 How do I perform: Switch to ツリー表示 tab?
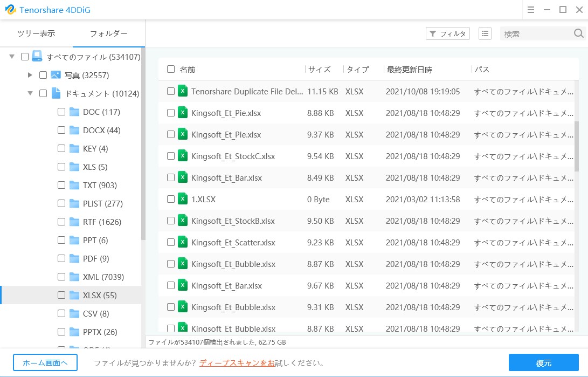(36, 33)
